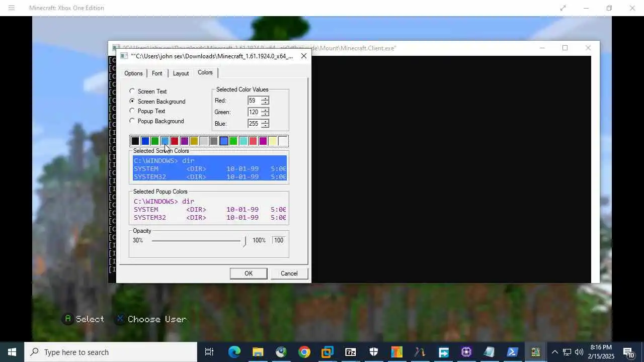Switch to the Options tab

click(133, 73)
